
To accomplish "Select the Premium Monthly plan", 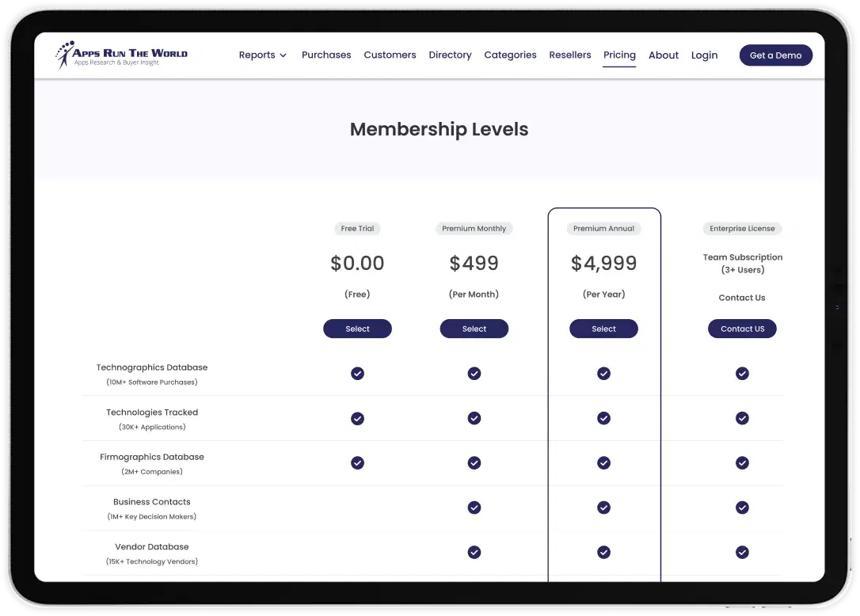I will [x=474, y=329].
